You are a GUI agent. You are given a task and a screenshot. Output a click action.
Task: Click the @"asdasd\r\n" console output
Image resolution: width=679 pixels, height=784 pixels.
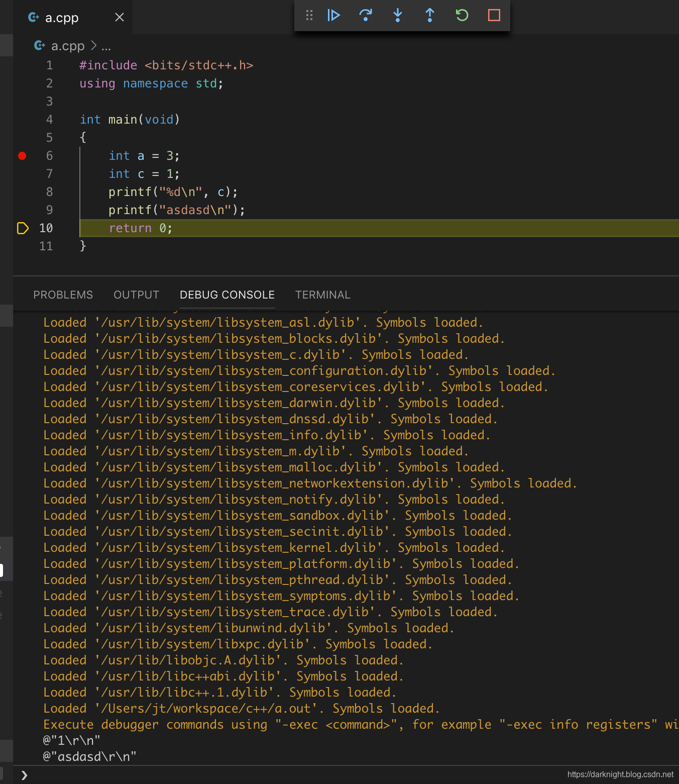(x=90, y=757)
